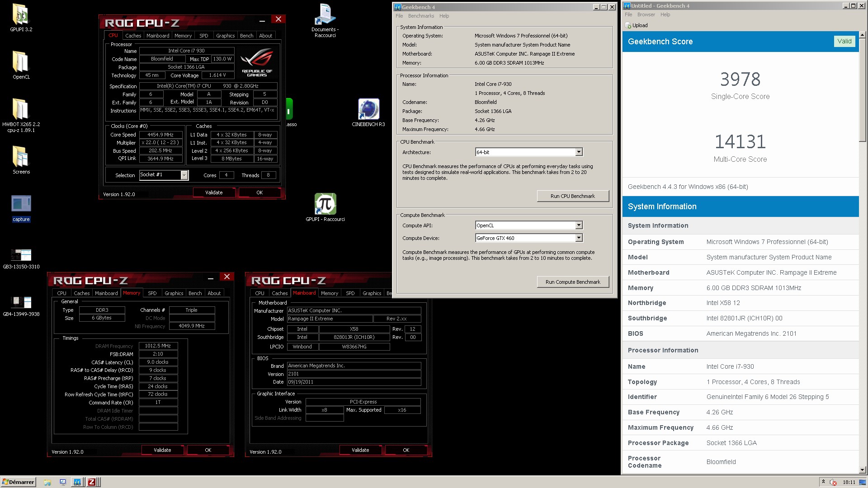
Task: Click the Core Voltage 1.614 V field
Action: pyautogui.click(x=217, y=75)
